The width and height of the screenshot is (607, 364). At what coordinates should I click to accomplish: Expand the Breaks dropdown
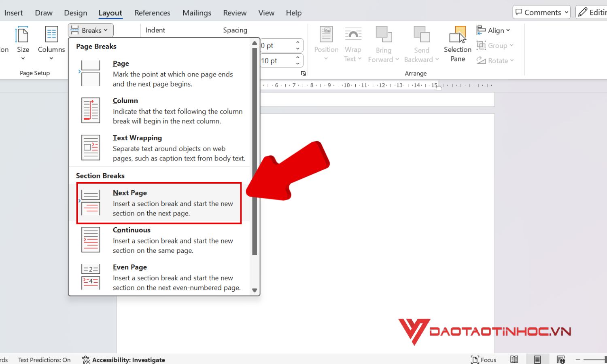tap(91, 30)
